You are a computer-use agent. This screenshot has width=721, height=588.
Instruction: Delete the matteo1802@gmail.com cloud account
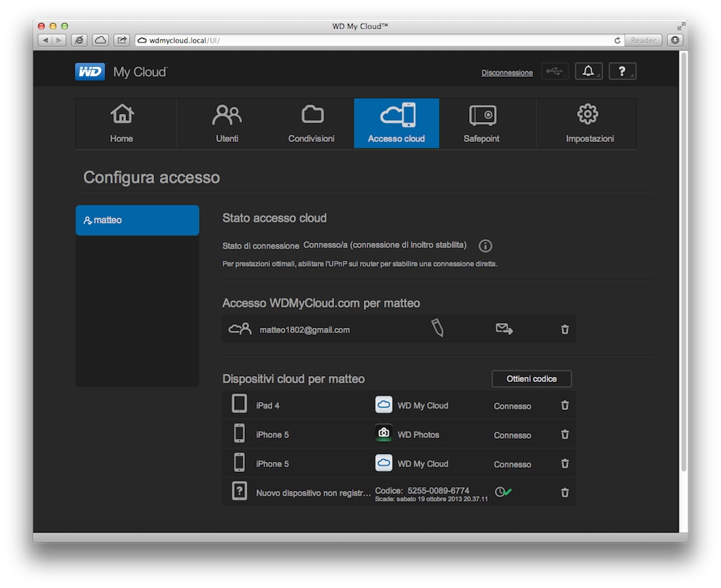click(565, 329)
